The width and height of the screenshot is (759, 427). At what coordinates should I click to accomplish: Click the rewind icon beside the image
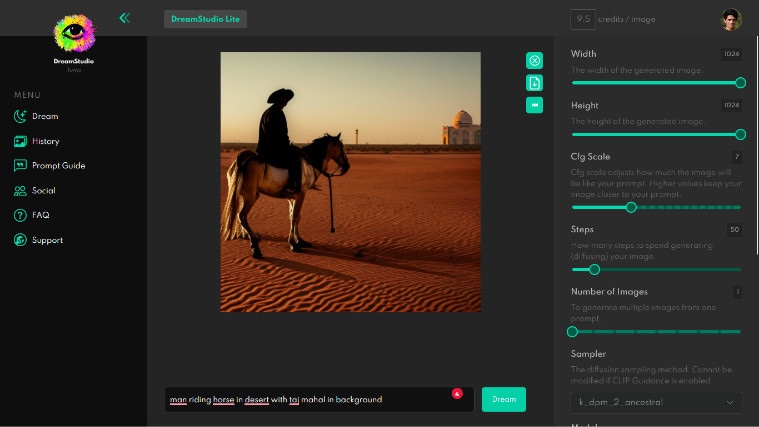[534, 105]
